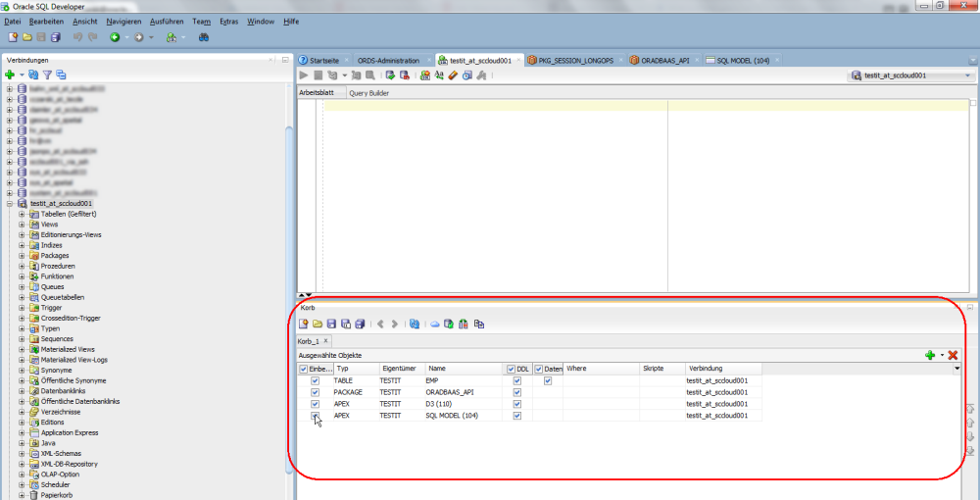Apply filter in Verbindungen panel
Image resolution: width=980 pixels, height=500 pixels.
coord(47,75)
